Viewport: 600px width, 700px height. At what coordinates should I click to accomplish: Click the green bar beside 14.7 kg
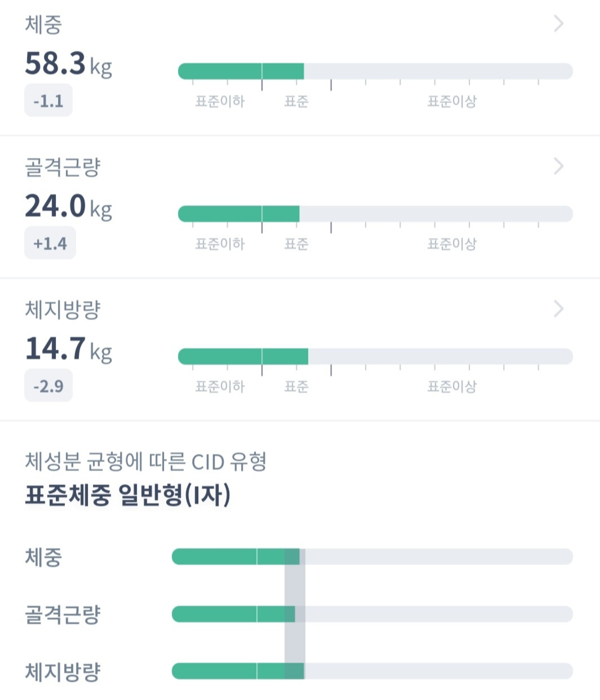(243, 357)
